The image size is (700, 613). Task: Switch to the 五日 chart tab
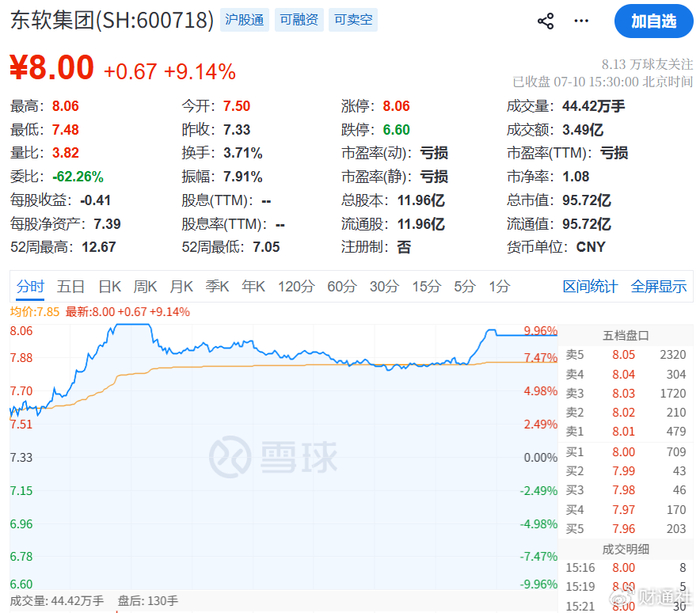point(71,286)
